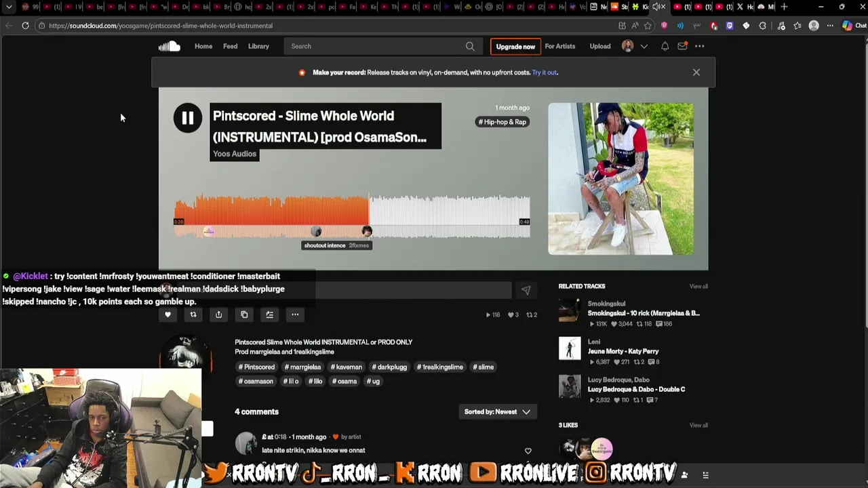The height and width of the screenshot is (488, 868).
Task: Copy the track link
Action: (244, 314)
